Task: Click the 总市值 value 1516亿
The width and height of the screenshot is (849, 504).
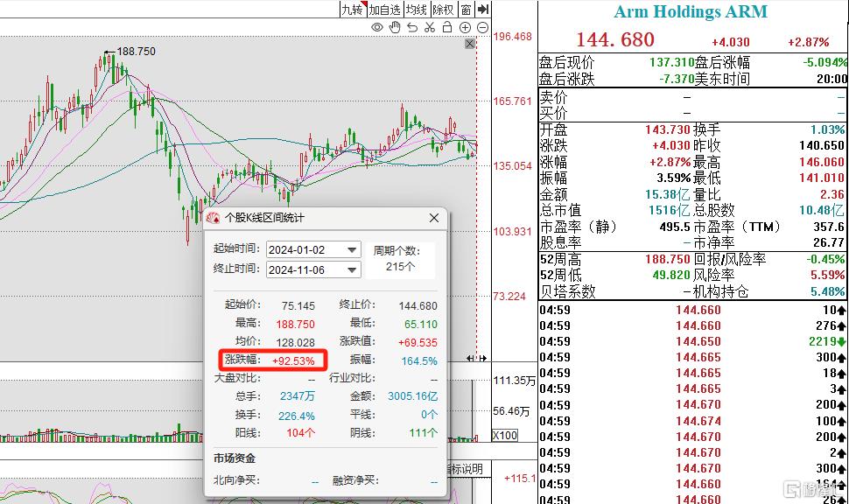Action: tap(670, 210)
